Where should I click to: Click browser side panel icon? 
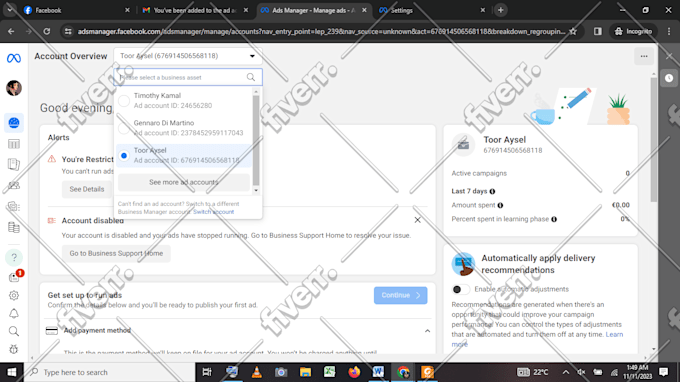(x=598, y=31)
